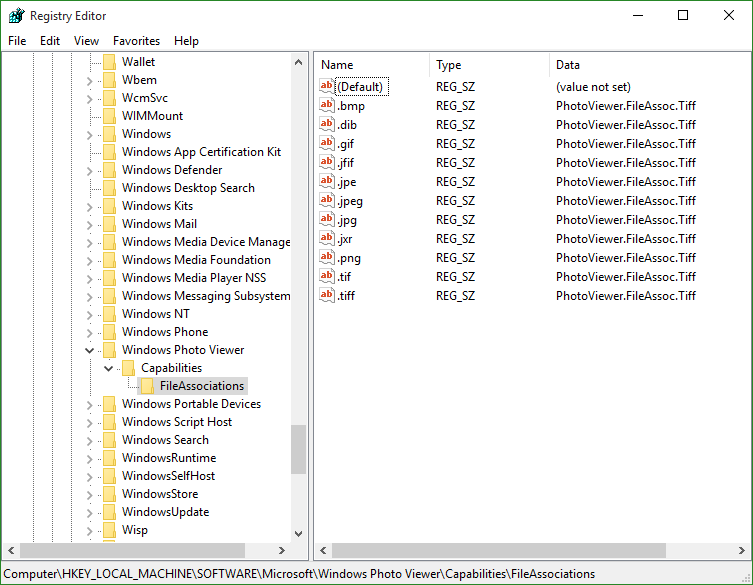This screenshot has height=585, width=753.
Task: Click the ab icon beside .bmp
Action: pos(327,105)
